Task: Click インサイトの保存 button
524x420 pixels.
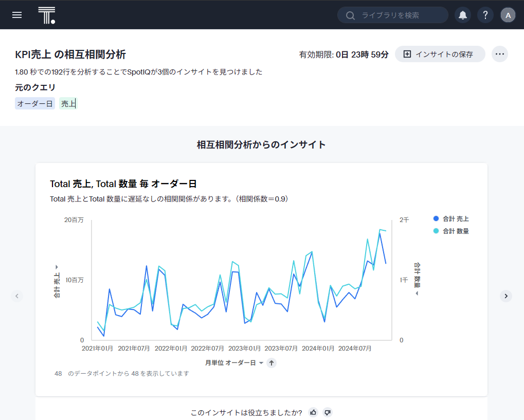Action: 440,54
